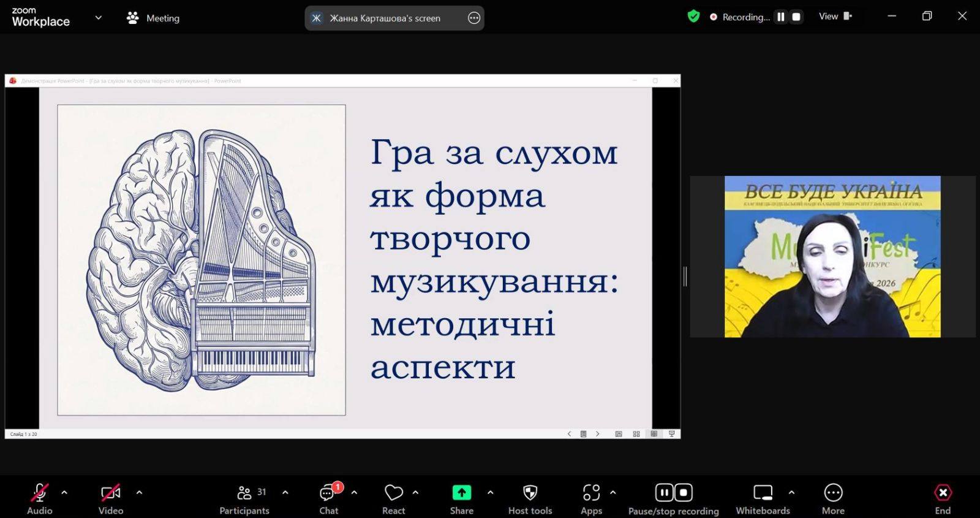980x518 pixels.
Task: Open the View menu
Action: (835, 17)
